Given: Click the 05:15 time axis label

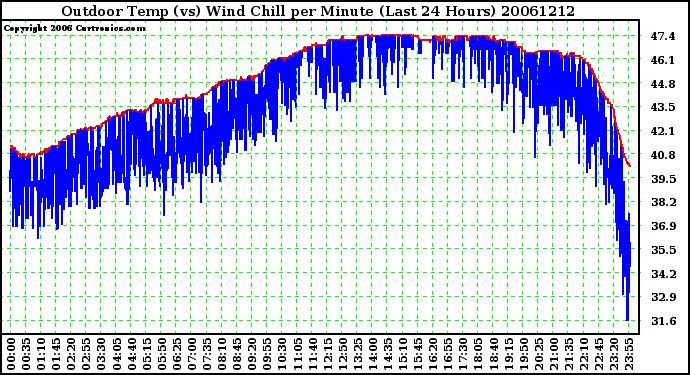Looking at the screenshot, I should 147,354.
